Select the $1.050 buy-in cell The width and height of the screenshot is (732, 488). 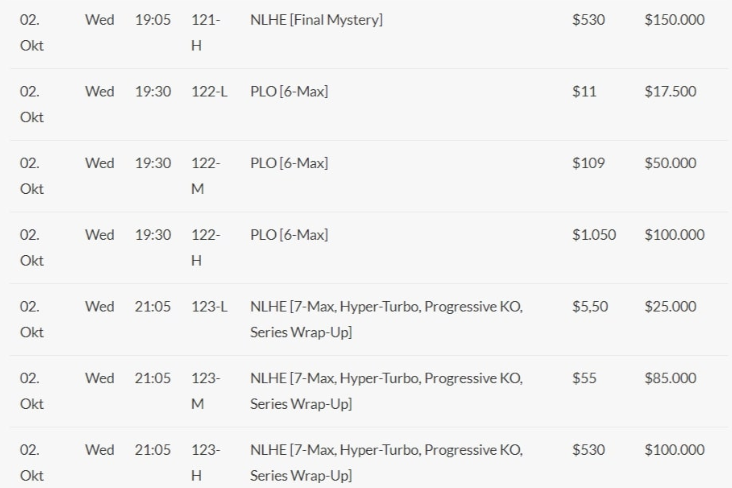pyautogui.click(x=594, y=235)
